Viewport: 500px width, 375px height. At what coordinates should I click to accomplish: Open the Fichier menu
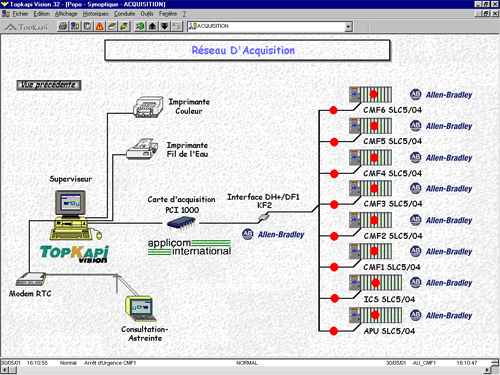20,14
